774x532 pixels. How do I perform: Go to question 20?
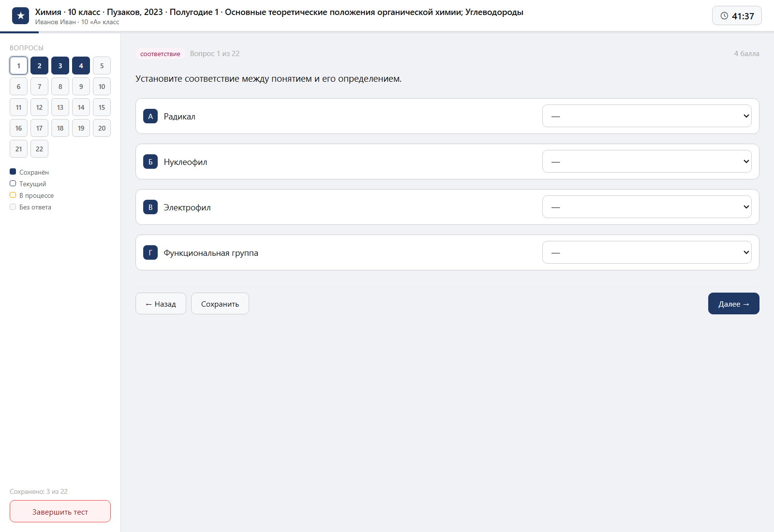pyautogui.click(x=102, y=128)
